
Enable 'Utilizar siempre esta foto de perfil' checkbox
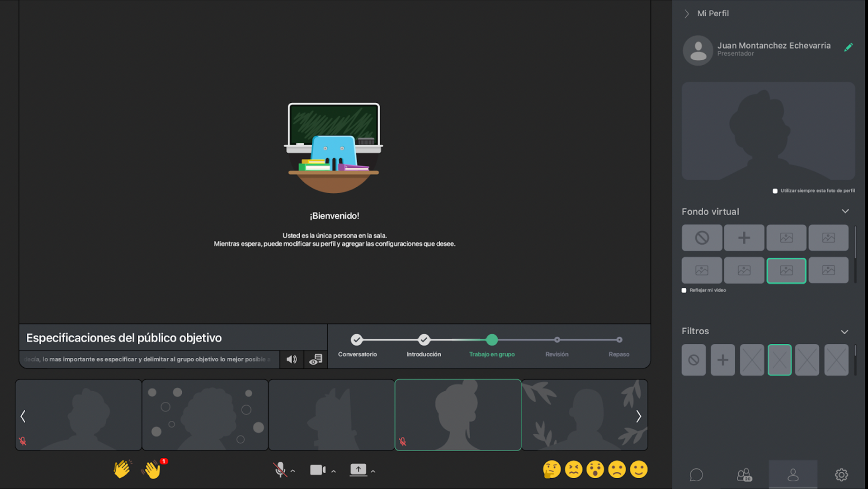click(x=775, y=191)
